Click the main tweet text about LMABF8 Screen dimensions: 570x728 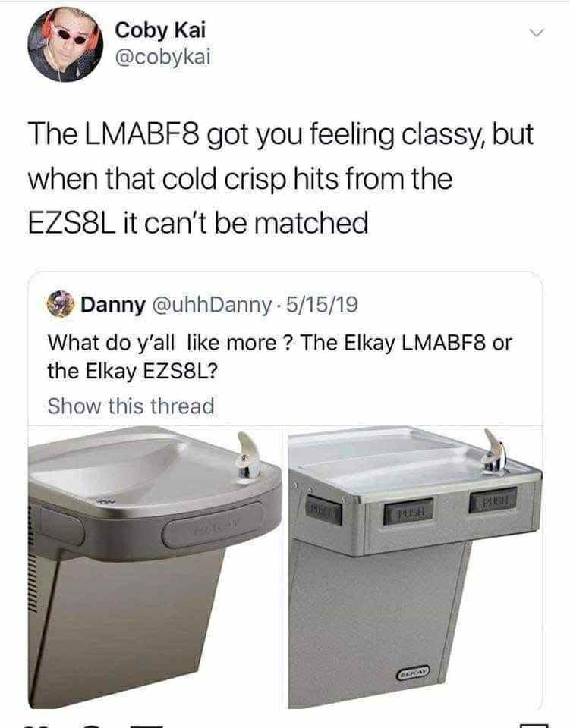(281, 178)
